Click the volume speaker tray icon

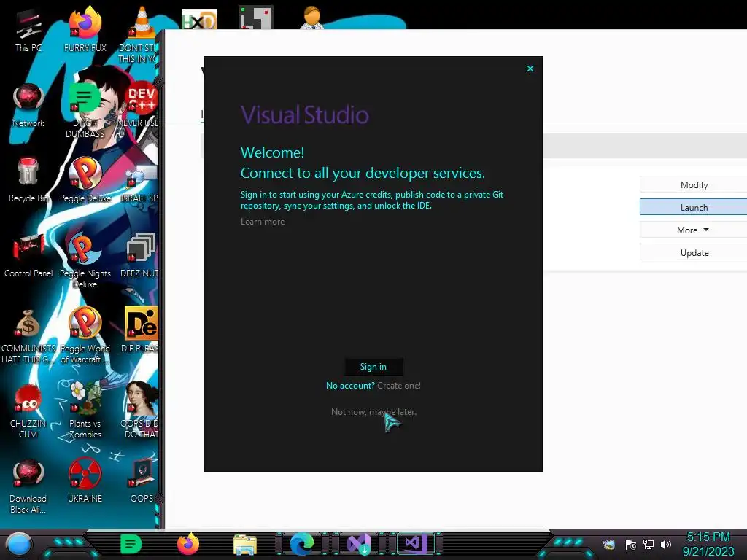[666, 545]
